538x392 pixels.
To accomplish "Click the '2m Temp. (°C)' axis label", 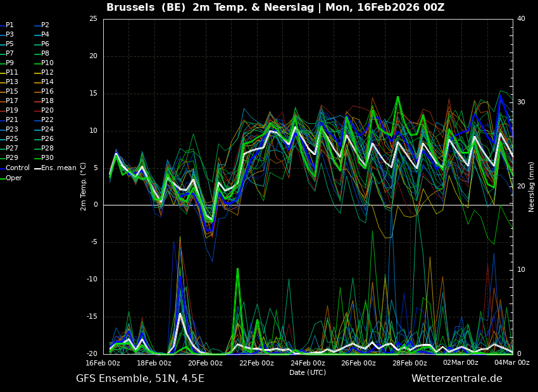I will pos(84,187).
